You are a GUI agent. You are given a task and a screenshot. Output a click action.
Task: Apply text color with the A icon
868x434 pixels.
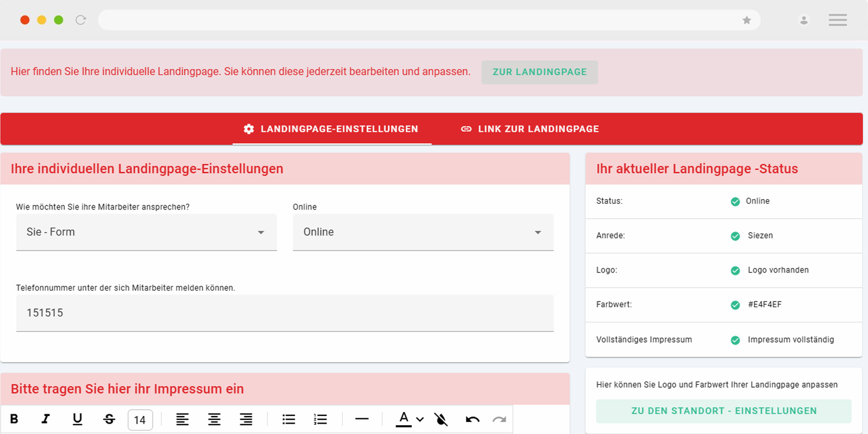click(x=404, y=419)
